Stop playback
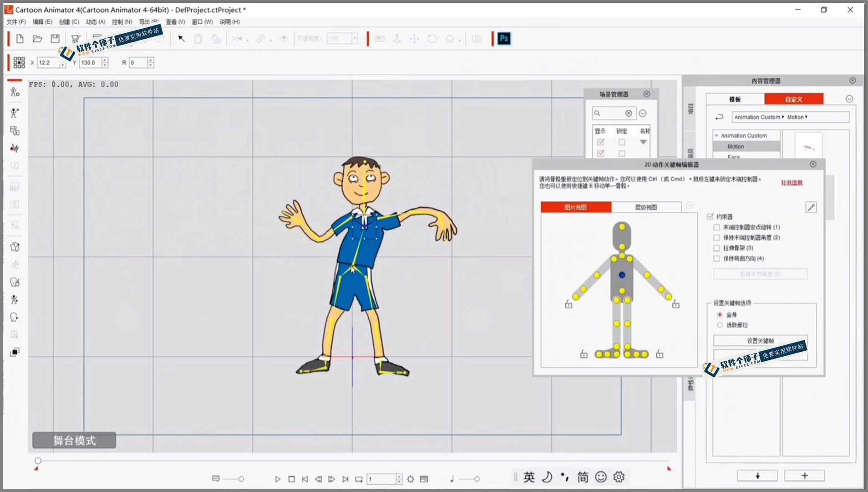 292,479
